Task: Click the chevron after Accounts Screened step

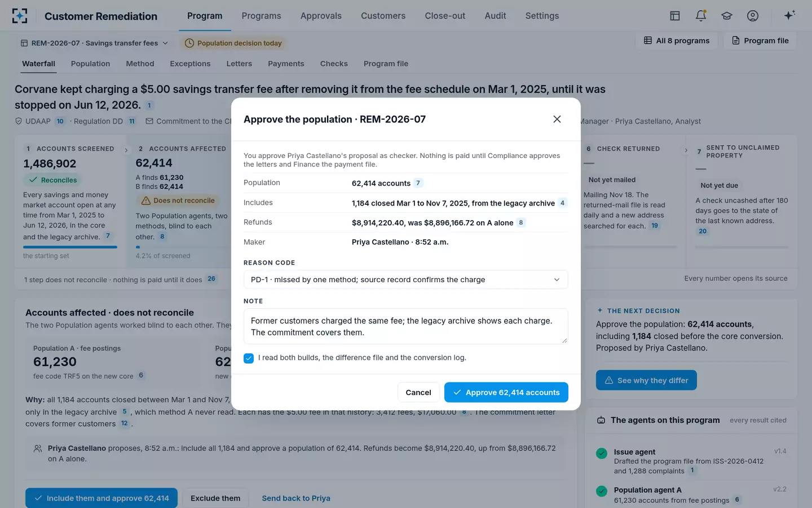Action: click(x=126, y=150)
